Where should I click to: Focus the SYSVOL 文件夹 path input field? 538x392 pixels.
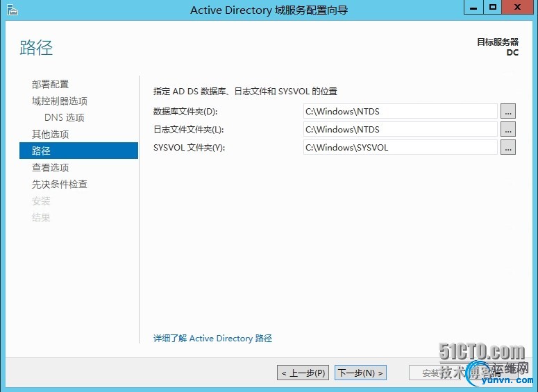400,148
